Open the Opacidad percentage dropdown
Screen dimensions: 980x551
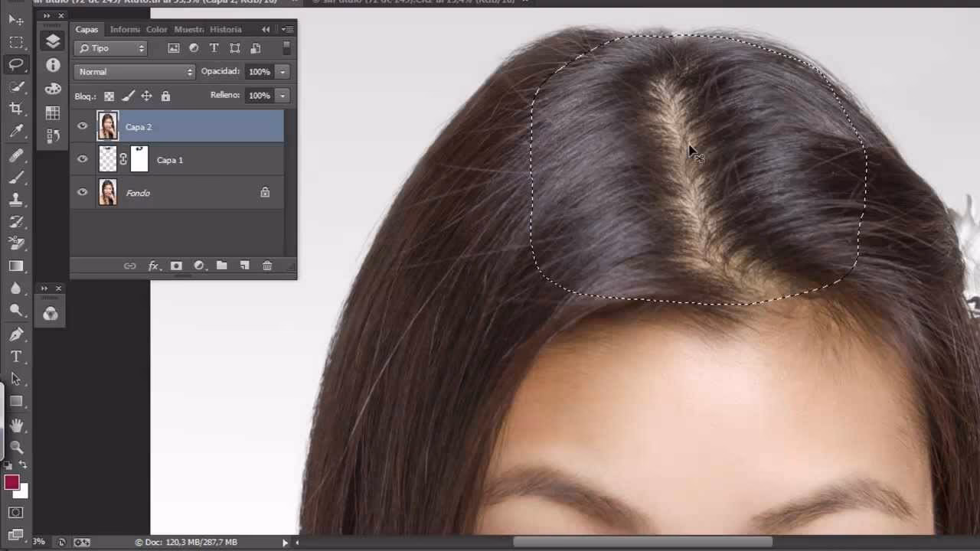tap(282, 71)
